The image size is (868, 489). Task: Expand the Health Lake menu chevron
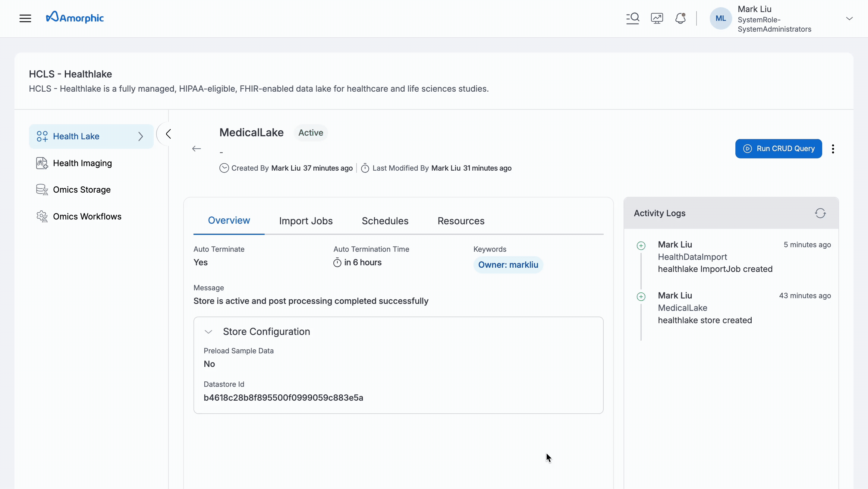click(140, 137)
